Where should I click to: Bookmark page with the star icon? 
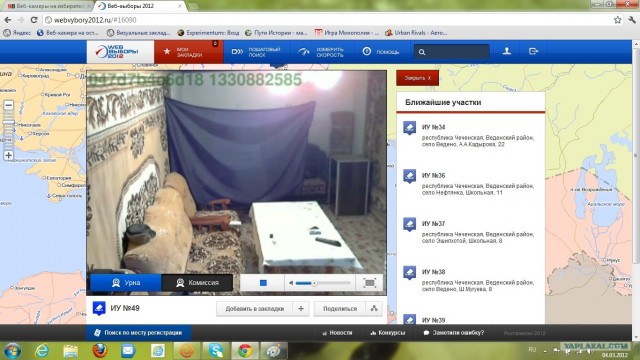pyautogui.click(x=617, y=20)
